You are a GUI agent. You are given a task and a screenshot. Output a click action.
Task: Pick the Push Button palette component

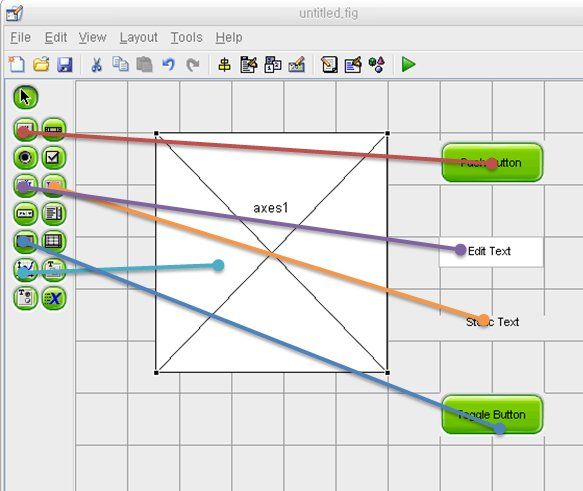tap(26, 130)
